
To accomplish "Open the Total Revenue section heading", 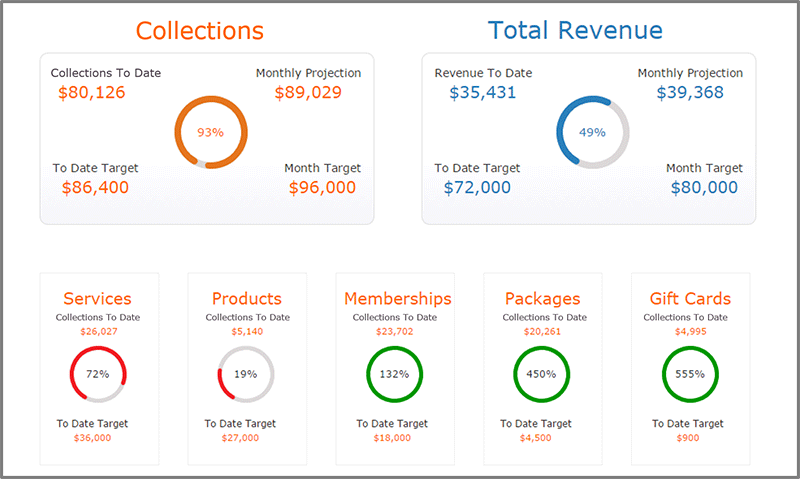I will (576, 31).
